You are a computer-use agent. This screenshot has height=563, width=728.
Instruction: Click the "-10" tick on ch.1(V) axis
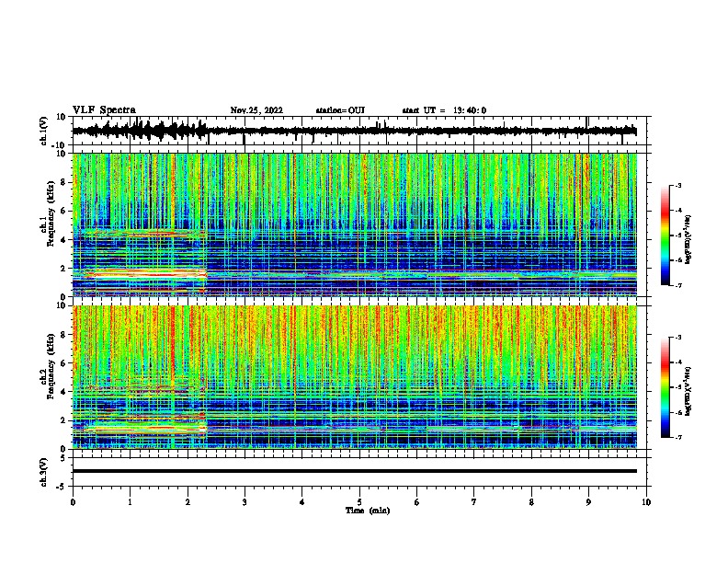point(60,146)
